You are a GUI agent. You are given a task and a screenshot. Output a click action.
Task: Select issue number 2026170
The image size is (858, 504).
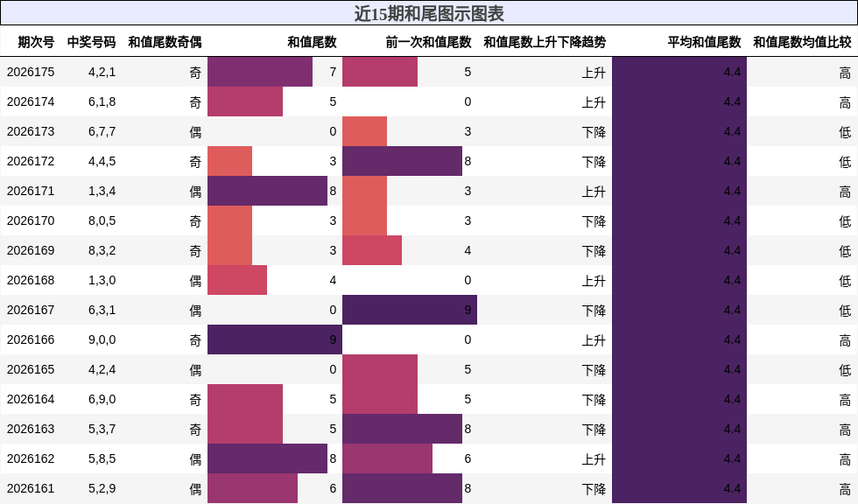(31, 220)
